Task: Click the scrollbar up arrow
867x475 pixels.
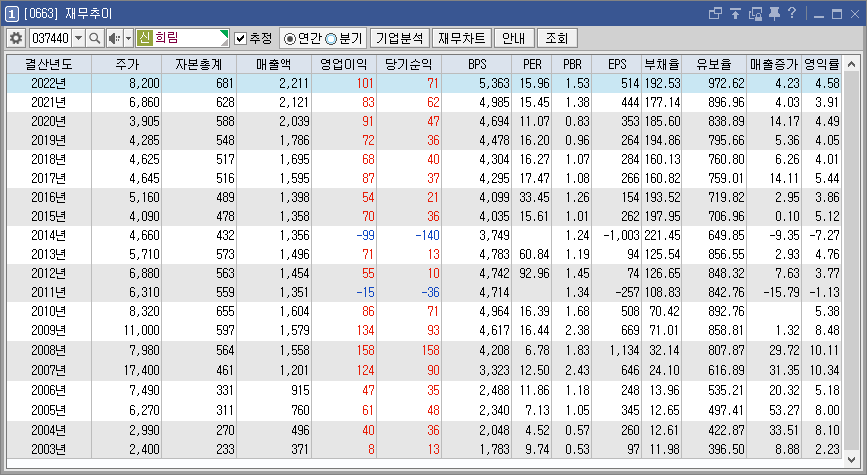Action: [851, 63]
